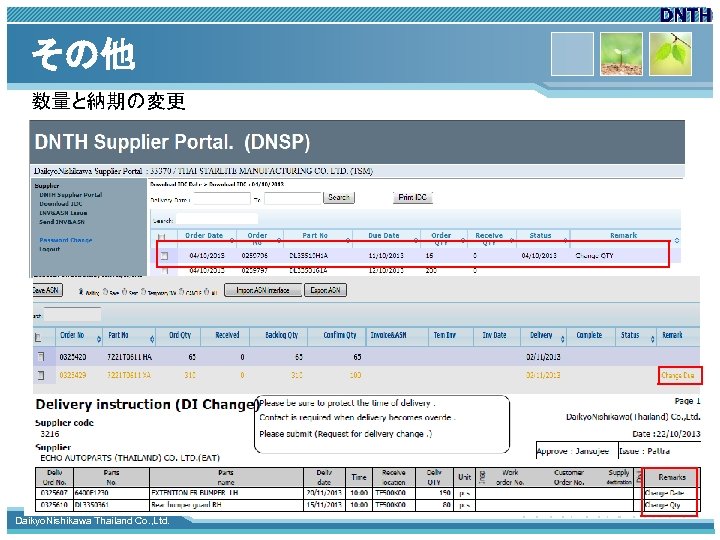Tick checkbox for order 0325429 row
This screenshot has height=540, width=720.
click(x=41, y=375)
